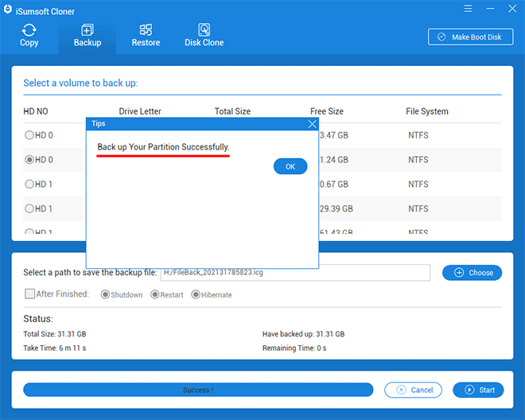Click the iSumsoft Cloner logo icon
The image size is (525, 420).
click(x=7, y=7)
